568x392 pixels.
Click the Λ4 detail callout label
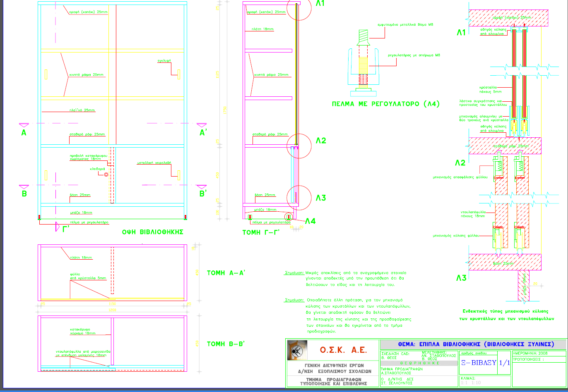310,221
